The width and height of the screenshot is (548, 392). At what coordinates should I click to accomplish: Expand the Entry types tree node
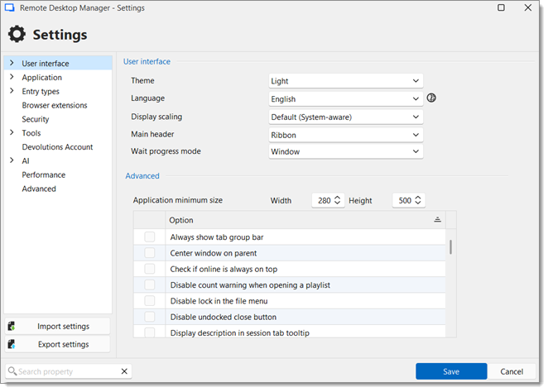tap(12, 91)
